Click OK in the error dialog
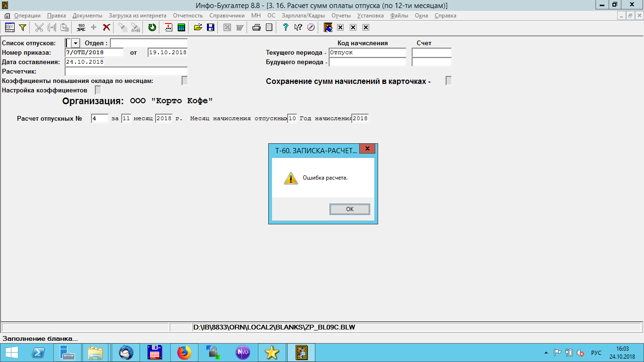Image resolution: width=644 pixels, height=362 pixels. coord(350,209)
